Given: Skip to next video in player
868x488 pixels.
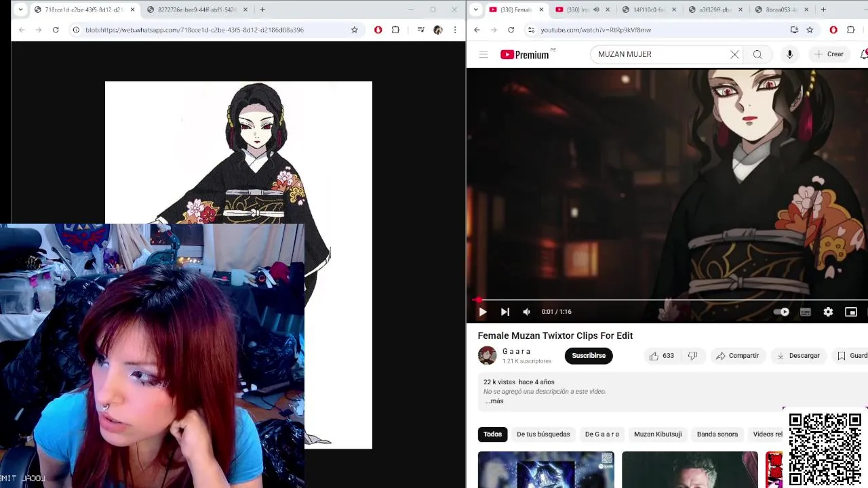Looking at the screenshot, I should coord(505,312).
